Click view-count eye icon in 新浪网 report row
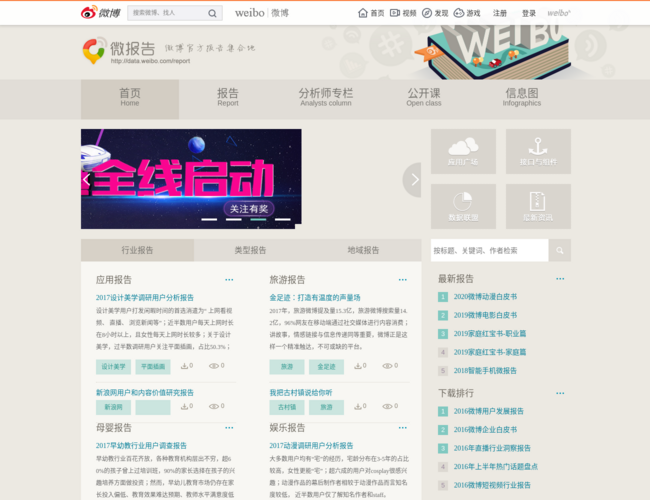This screenshot has width=650, height=500. pos(213,406)
